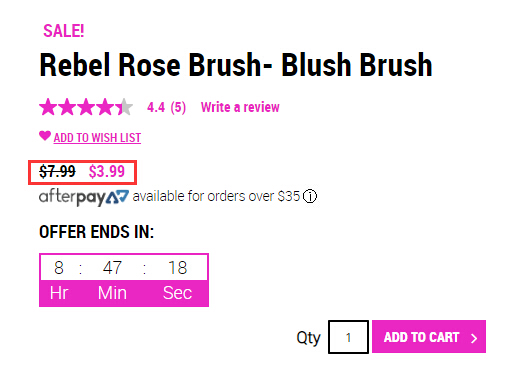Click ADD TO WISH LIST link

coord(97,138)
